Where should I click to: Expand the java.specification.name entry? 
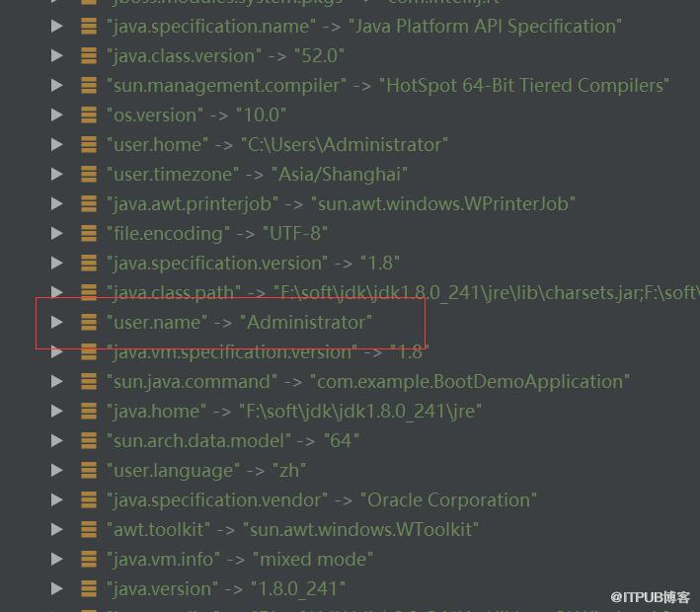pyautogui.click(x=56, y=27)
